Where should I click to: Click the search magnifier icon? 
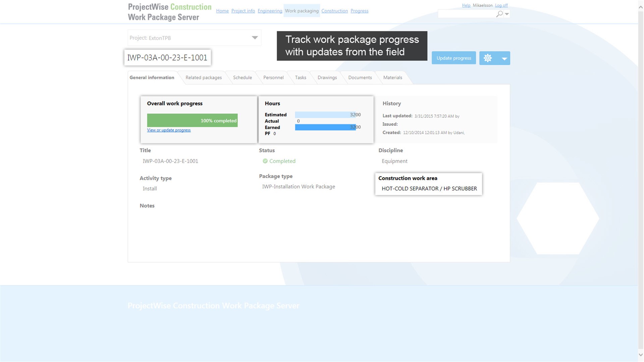499,14
